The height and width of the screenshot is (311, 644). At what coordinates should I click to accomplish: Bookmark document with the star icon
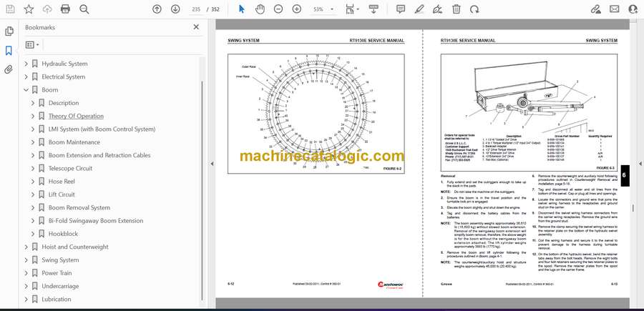(29, 9)
